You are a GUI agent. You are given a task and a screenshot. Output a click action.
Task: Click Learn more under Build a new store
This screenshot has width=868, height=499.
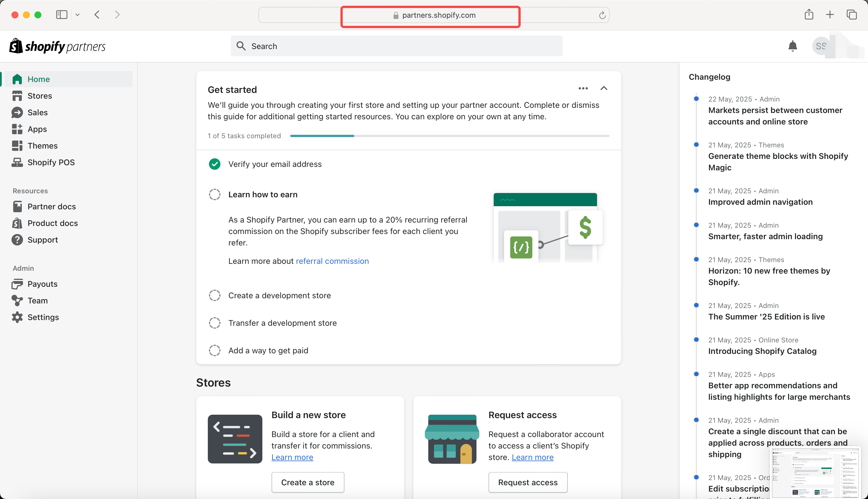tap(292, 457)
